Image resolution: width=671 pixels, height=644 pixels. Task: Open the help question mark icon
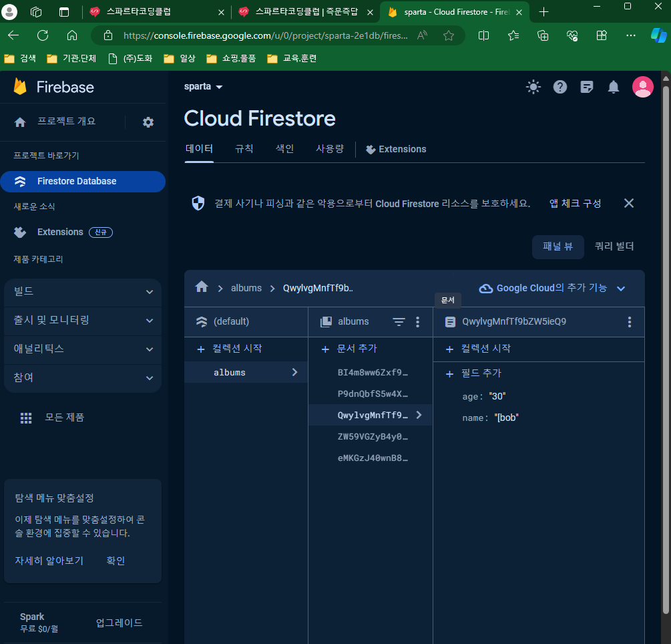tap(560, 87)
